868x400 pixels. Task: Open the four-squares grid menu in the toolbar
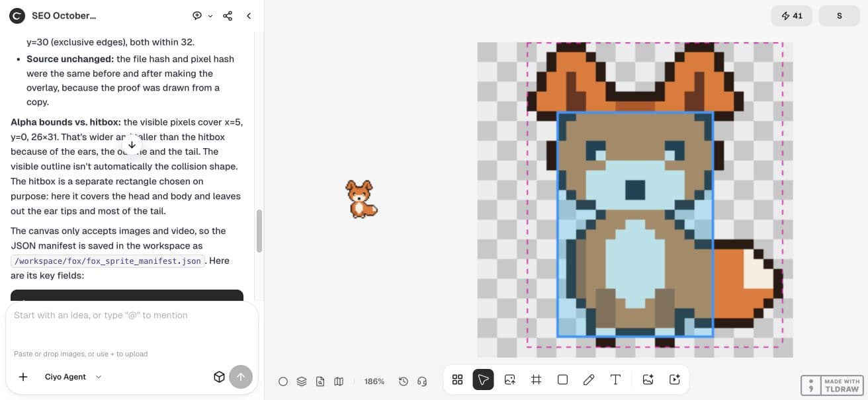(x=457, y=380)
